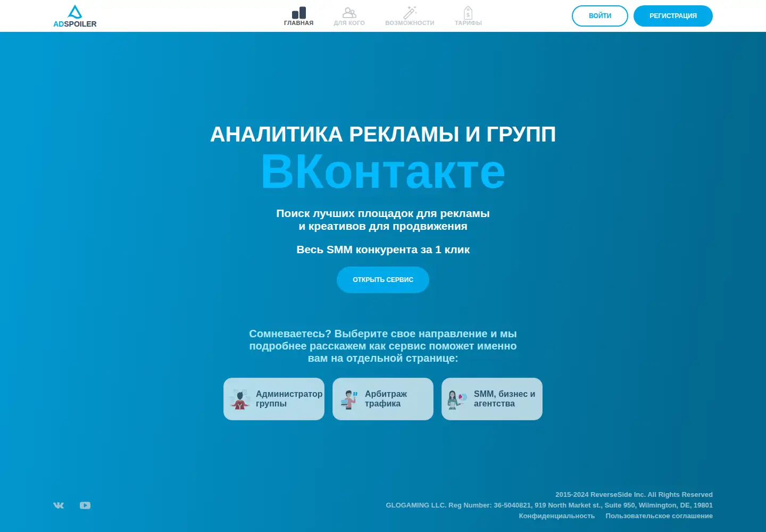Click the ReverseSide Inc. copyright line
The width and height of the screenshot is (766, 532).
point(634,495)
